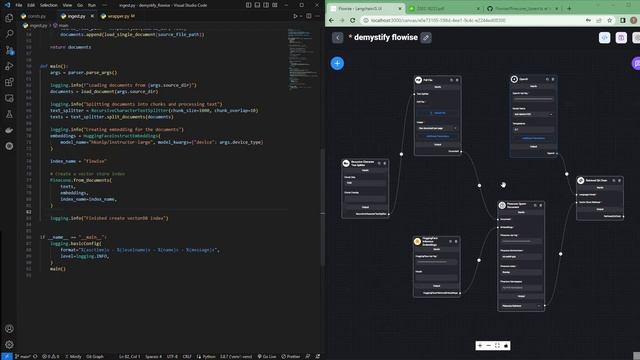
Task: Change the end of line sequence via CRLF
Action: 187,356
